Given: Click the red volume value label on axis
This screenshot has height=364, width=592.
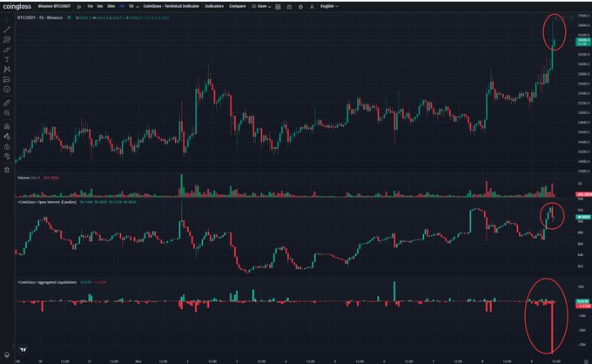Looking at the screenshot, I should (583, 194).
